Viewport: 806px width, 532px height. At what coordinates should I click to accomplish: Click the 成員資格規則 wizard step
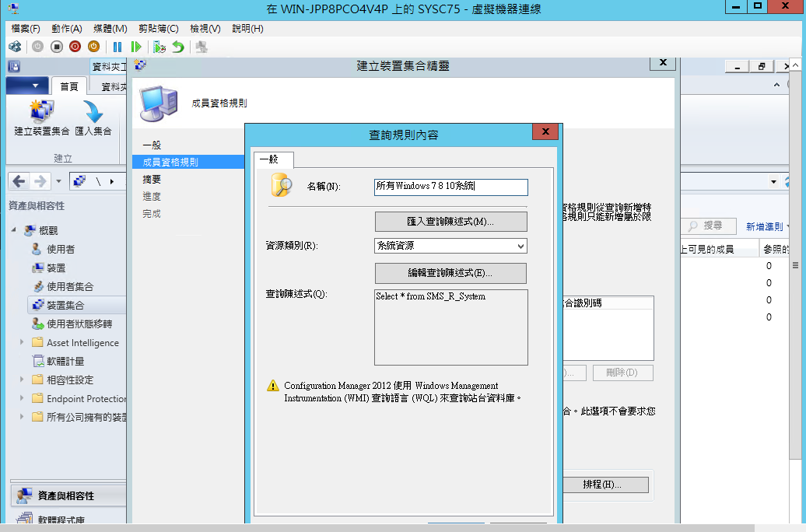(x=188, y=162)
